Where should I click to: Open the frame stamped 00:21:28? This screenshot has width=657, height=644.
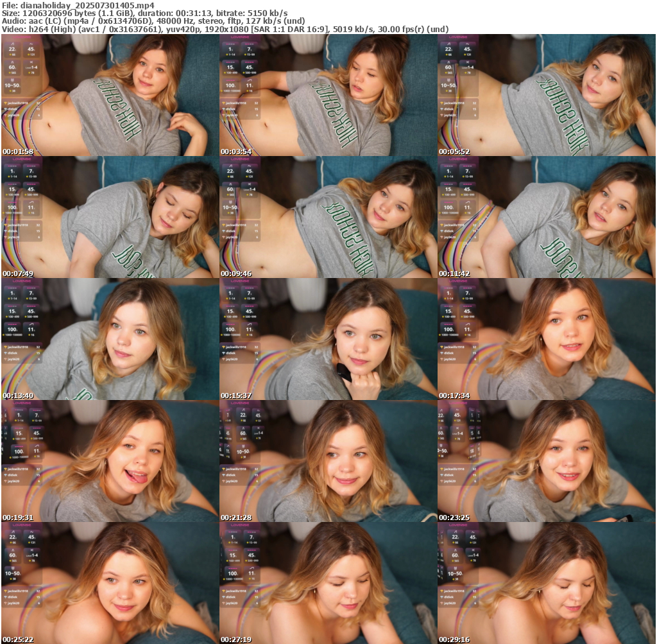tap(328, 461)
